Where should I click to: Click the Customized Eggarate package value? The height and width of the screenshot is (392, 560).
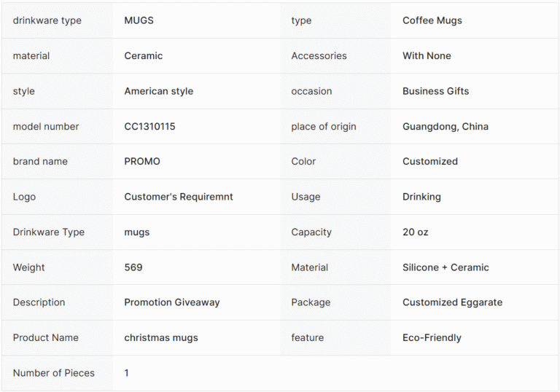(452, 302)
